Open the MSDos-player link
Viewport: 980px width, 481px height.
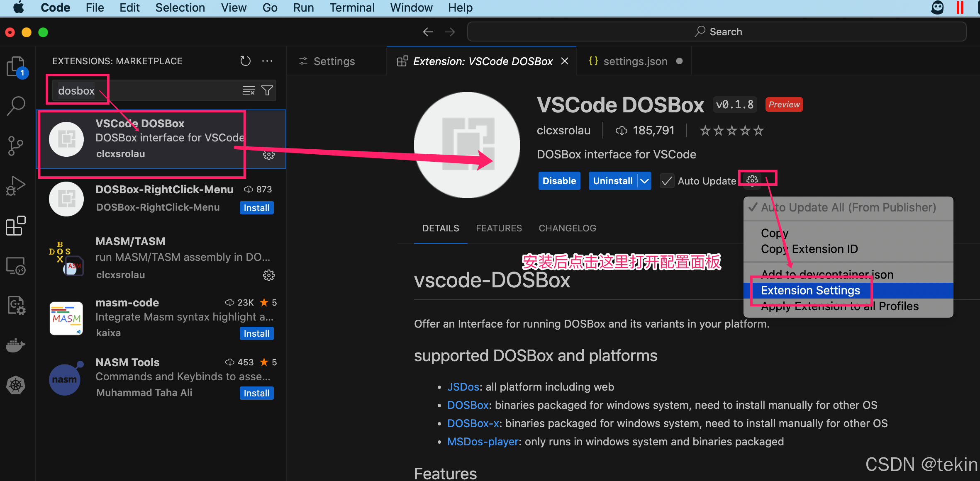pos(483,442)
